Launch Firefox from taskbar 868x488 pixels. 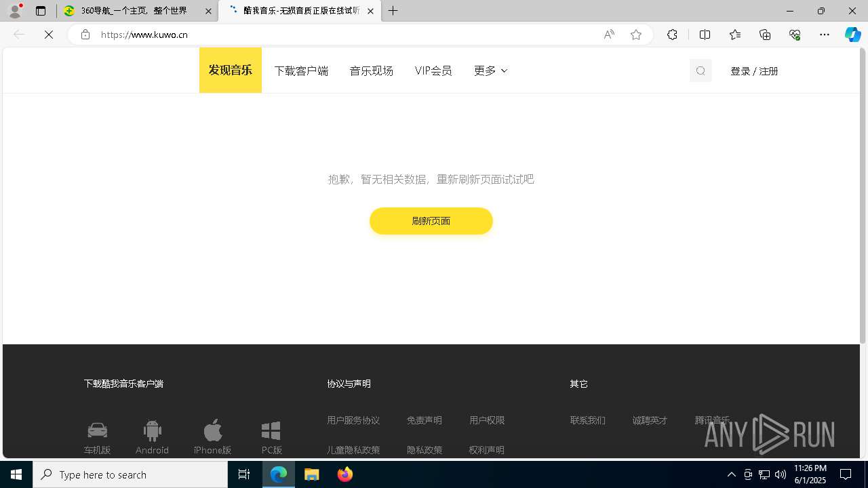pos(345,474)
